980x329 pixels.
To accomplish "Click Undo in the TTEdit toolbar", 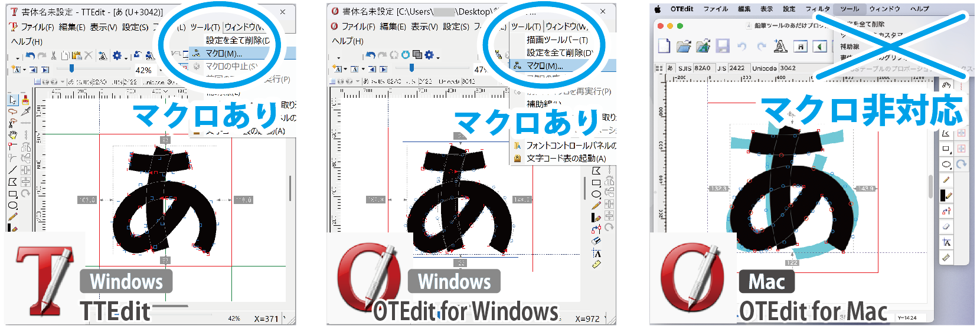I will (30, 55).
